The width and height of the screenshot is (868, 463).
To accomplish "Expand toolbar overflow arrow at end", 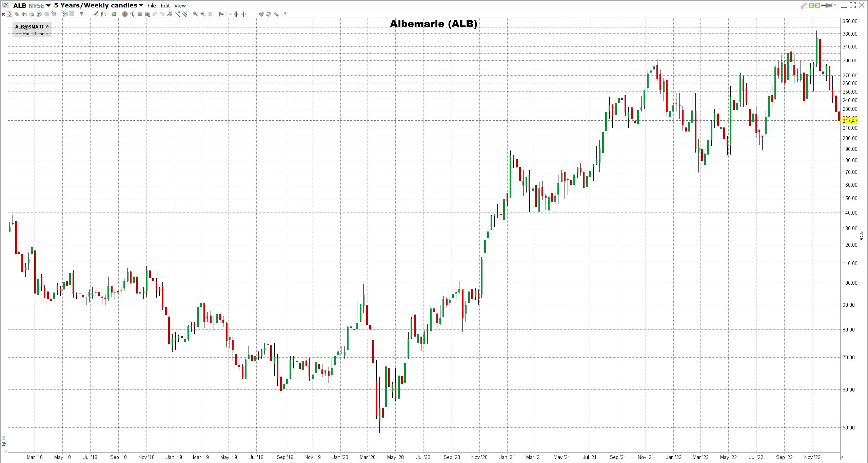I will tap(285, 14).
